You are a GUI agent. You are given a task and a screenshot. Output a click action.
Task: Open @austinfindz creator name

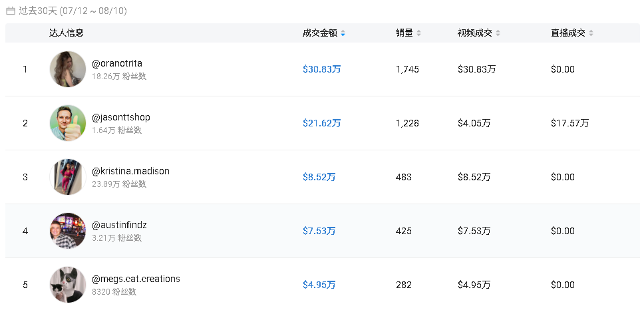pyautogui.click(x=120, y=225)
